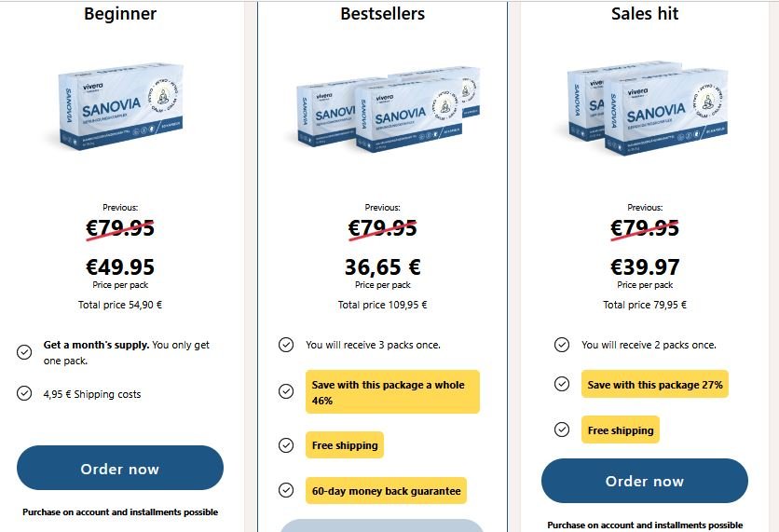Select the Bestsellers package heading
Image resolution: width=779 pixels, height=532 pixels.
click(382, 14)
